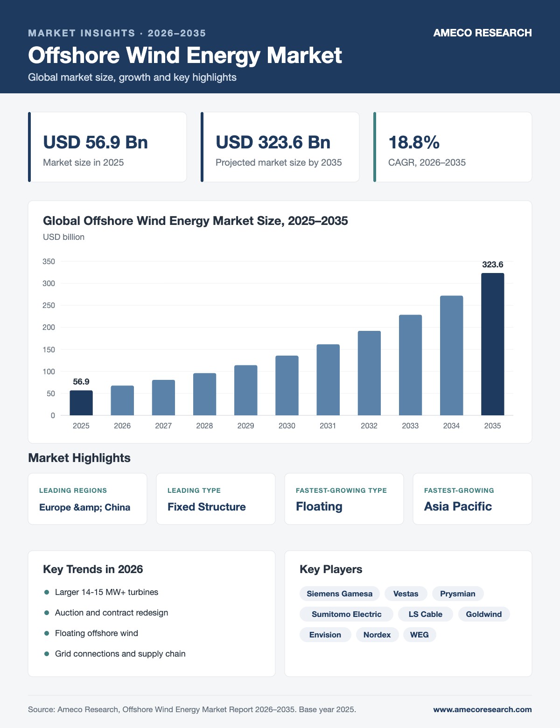The image size is (560, 728).
Task: Click the AMECO RESEARCH brand name
Action: tap(483, 33)
